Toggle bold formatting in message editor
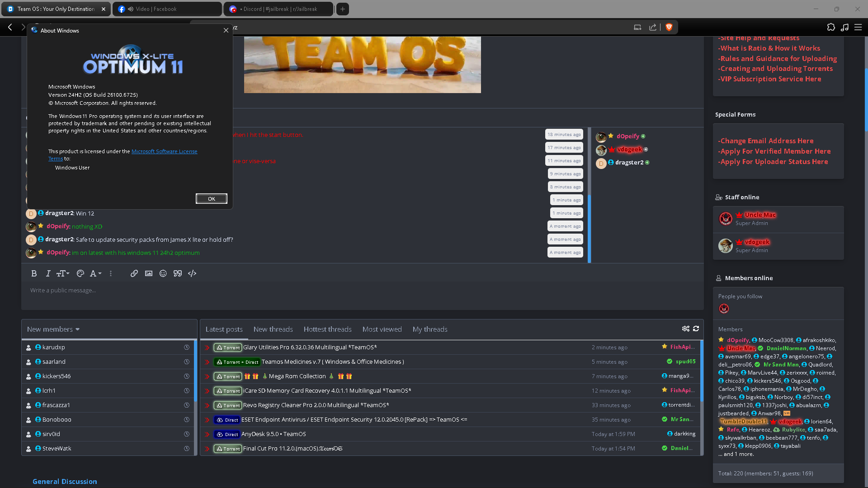The image size is (868, 488). pyautogui.click(x=34, y=273)
